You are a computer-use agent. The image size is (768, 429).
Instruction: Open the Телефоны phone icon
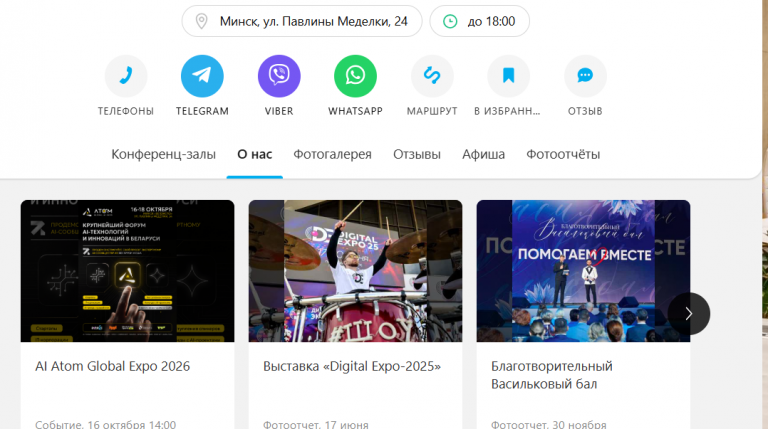pyautogui.click(x=126, y=76)
